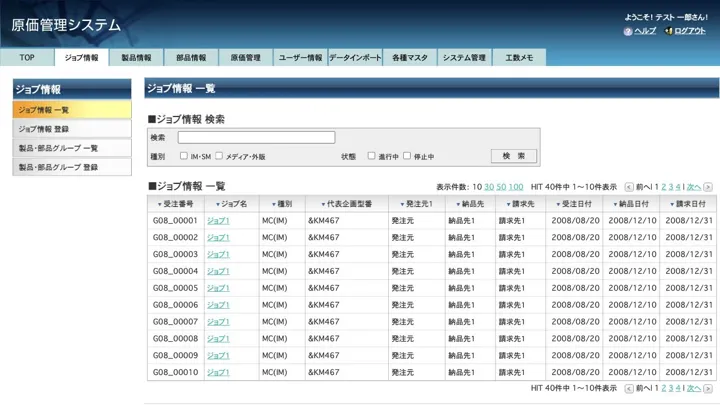Click the bottom next-page arrow icon
The height and width of the screenshot is (405, 720).
(708, 388)
